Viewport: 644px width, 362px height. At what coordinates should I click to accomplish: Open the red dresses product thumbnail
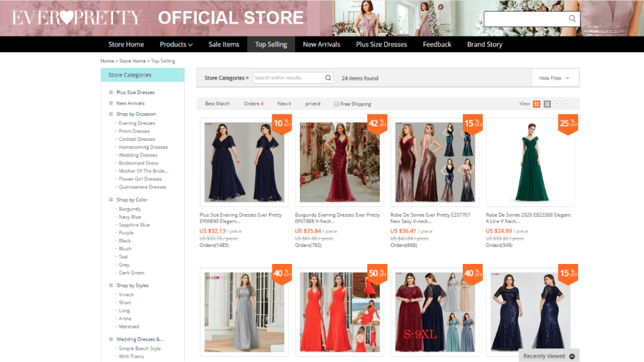(340, 312)
